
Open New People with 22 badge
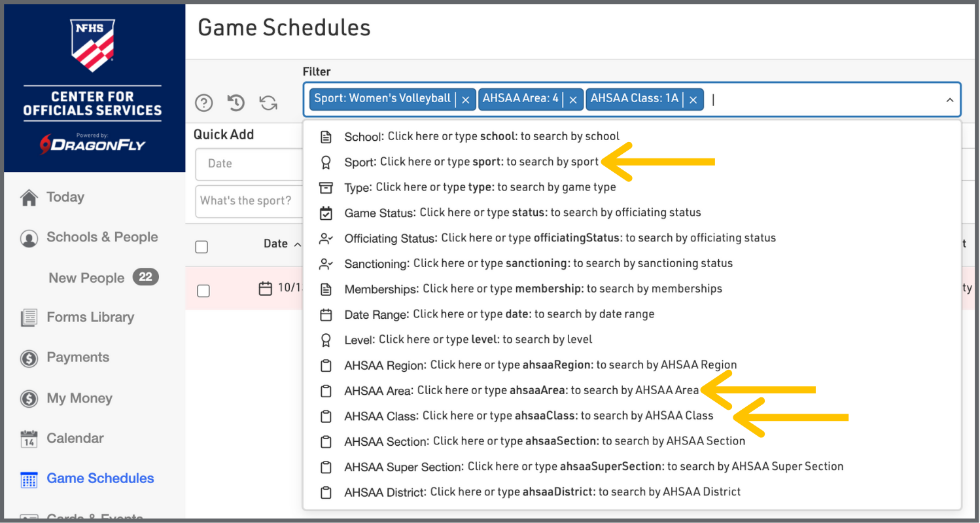pos(86,278)
